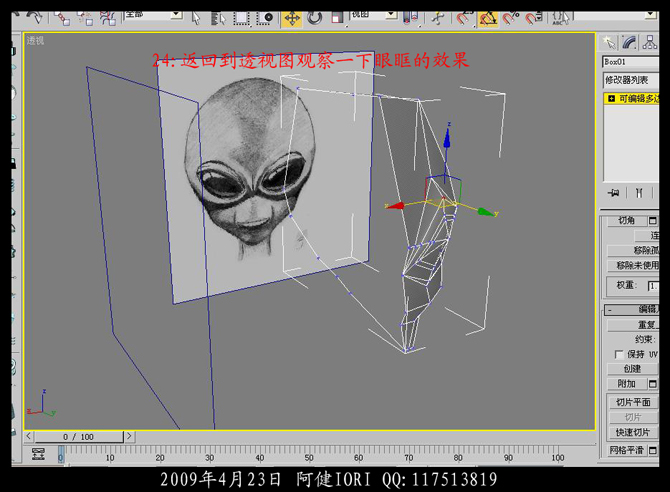Select the Select and Link tool
The height and width of the screenshot is (492, 670).
pos(62,18)
